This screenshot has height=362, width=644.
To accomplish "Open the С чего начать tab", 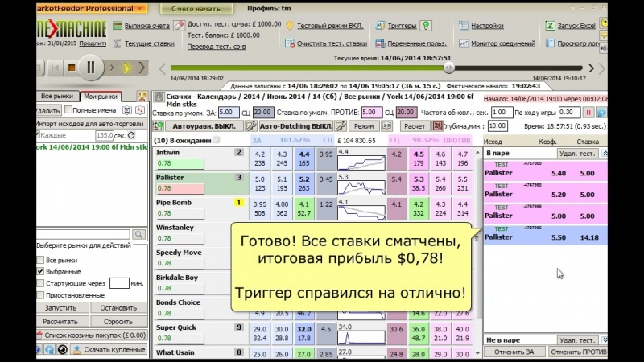I will pos(196,9).
